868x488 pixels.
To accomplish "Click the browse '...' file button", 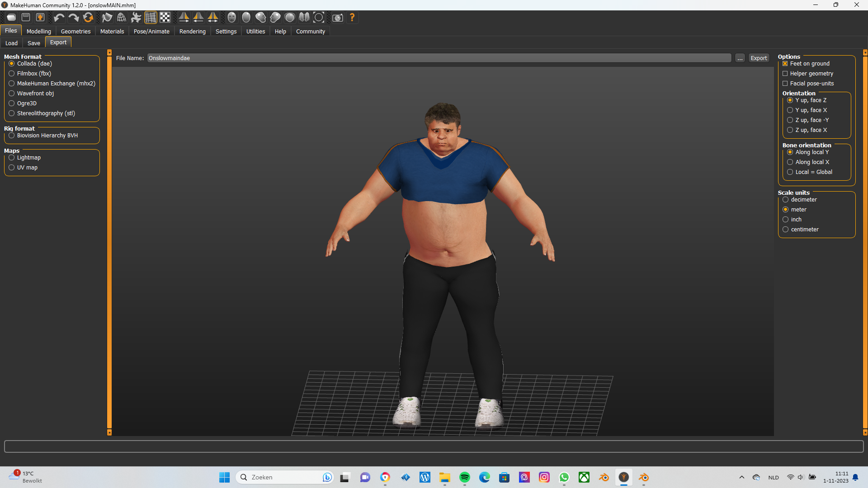I will 740,58.
